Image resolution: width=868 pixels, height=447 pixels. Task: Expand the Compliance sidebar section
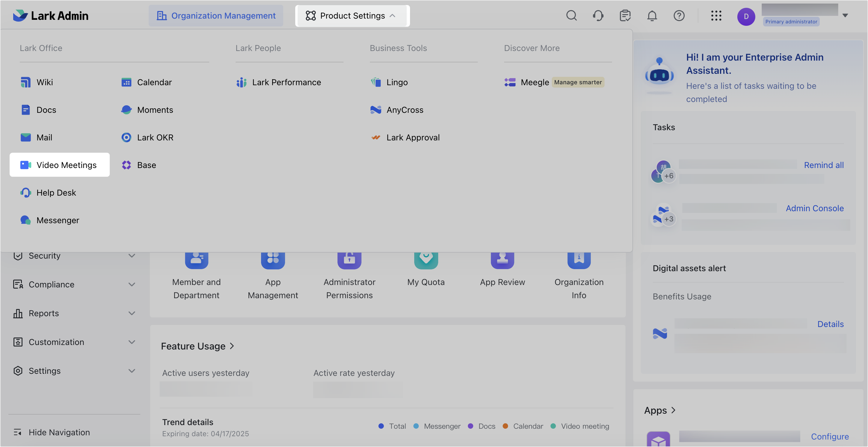pyautogui.click(x=132, y=284)
